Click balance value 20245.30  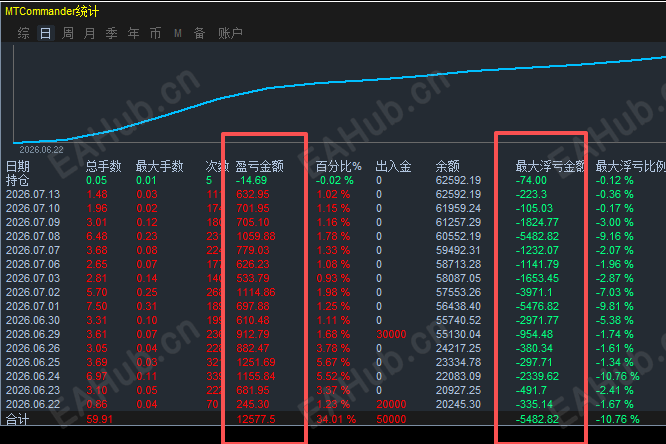click(x=458, y=404)
